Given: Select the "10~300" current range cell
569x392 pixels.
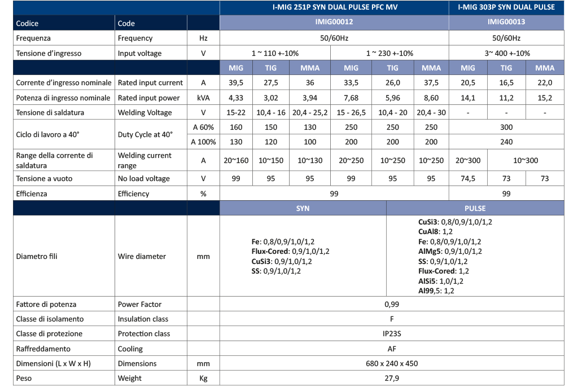Looking at the screenshot, I should point(526,160).
